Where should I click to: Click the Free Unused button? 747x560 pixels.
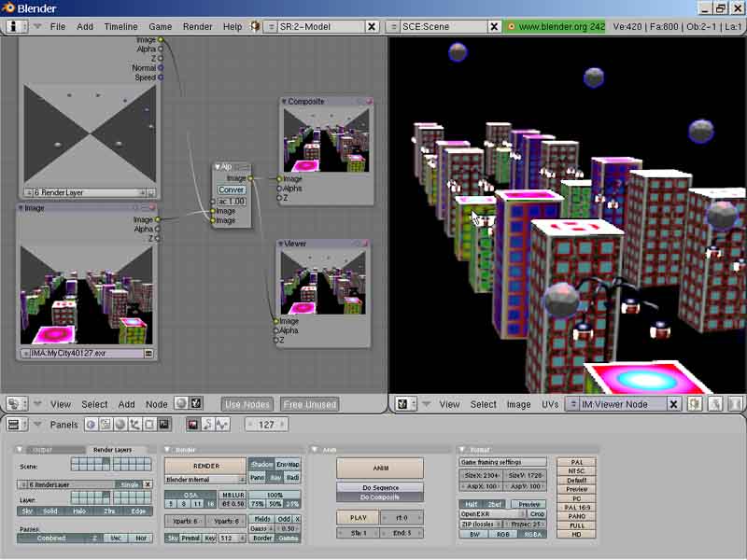[x=310, y=404]
